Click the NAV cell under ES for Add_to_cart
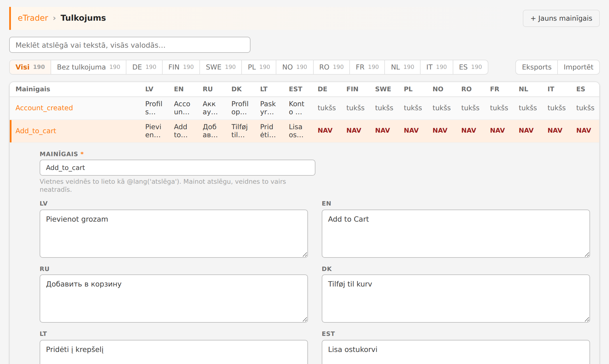Screen dimensions: 609x364 [583, 131]
